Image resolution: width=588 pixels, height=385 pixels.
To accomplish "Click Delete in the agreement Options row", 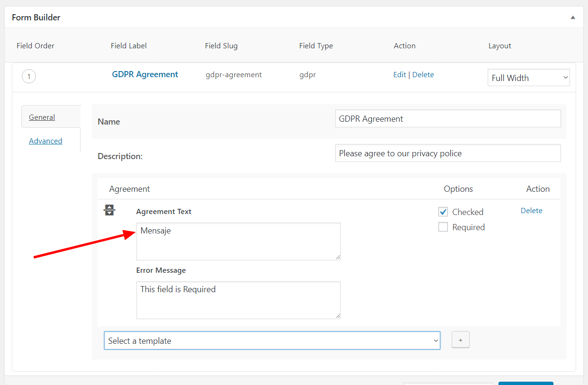I will [531, 210].
